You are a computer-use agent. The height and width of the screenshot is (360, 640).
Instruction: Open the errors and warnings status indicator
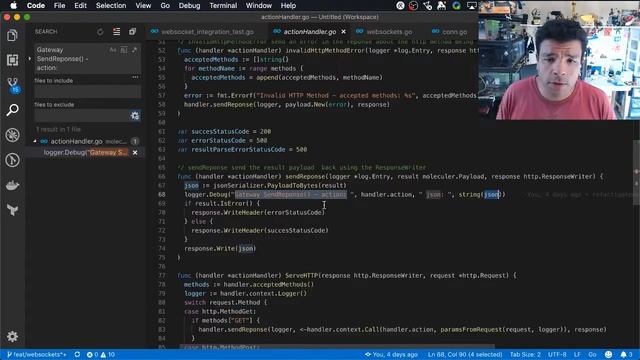100,355
